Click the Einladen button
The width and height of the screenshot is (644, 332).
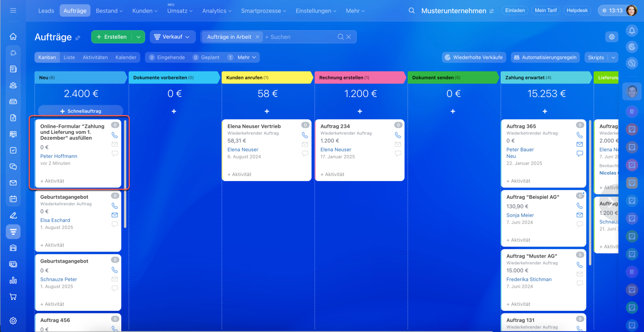pyautogui.click(x=515, y=10)
